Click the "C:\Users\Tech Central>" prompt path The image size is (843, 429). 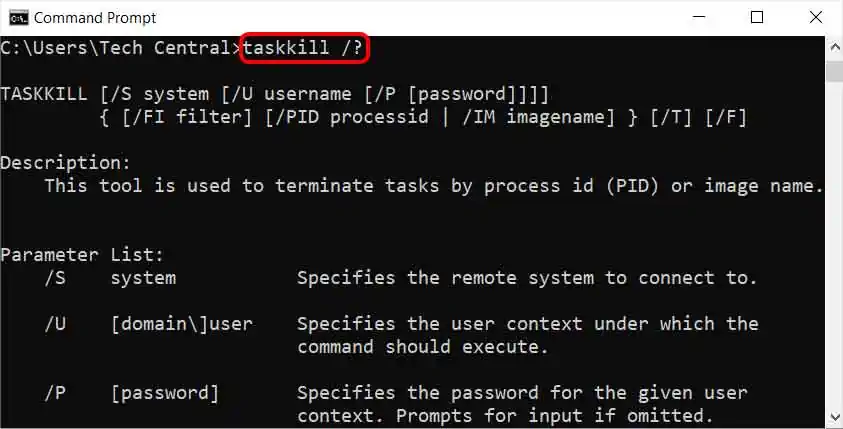(120, 47)
